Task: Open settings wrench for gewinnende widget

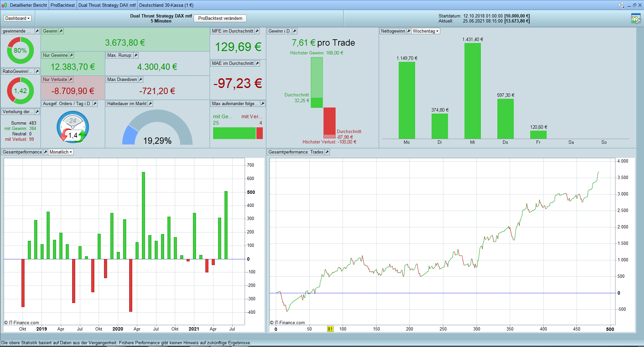Action: point(37,31)
